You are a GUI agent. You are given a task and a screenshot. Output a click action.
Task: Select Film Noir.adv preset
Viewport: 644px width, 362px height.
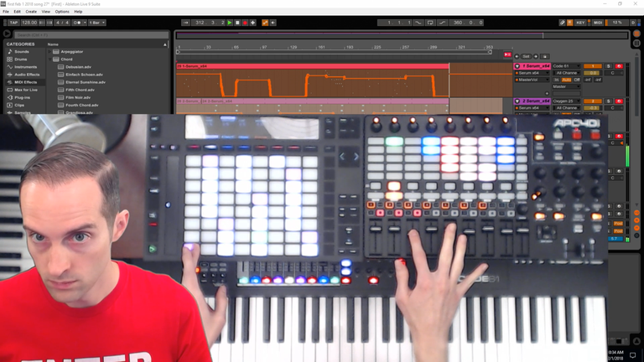click(x=78, y=98)
